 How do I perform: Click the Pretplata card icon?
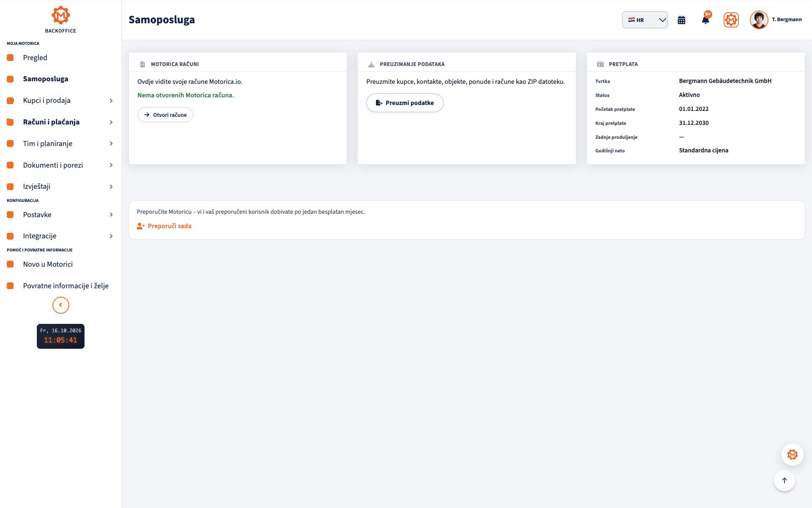[600, 64]
